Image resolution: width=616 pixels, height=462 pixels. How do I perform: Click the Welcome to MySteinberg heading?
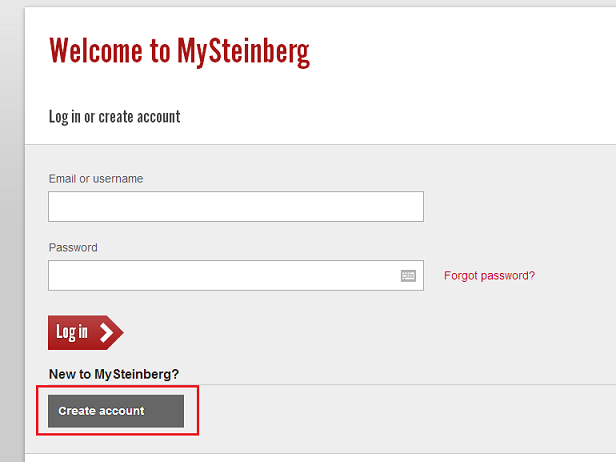[179, 51]
